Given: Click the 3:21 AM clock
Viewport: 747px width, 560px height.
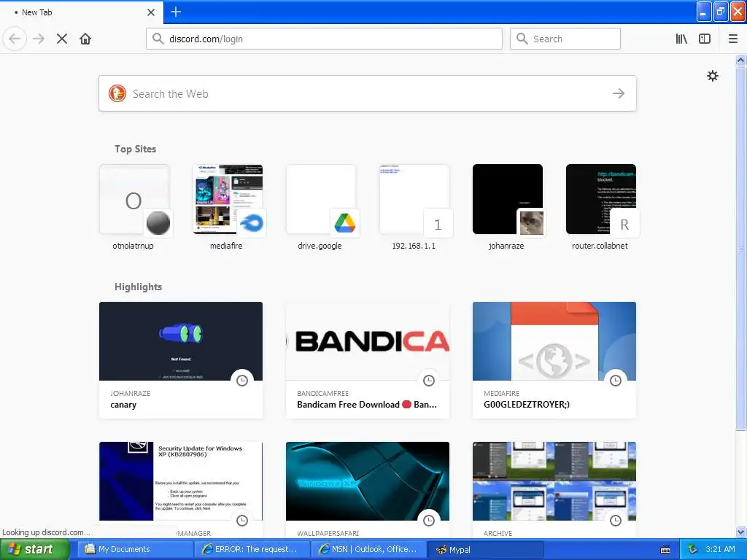Looking at the screenshot, I should [720, 550].
